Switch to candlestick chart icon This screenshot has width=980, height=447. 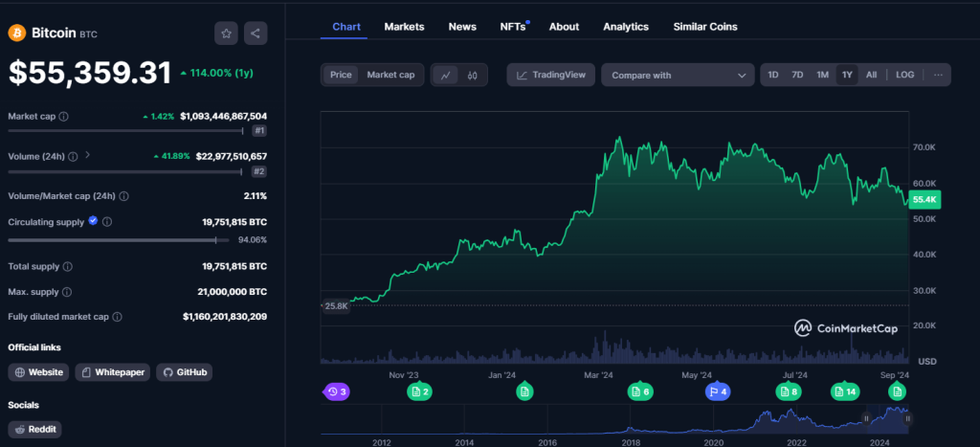pos(473,75)
